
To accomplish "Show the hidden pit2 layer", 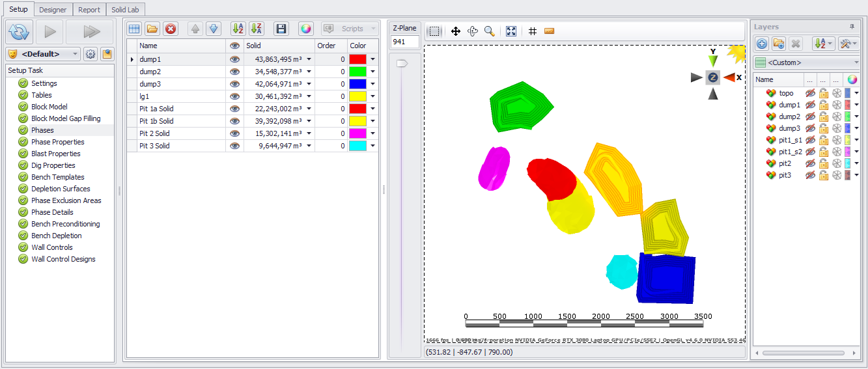I will click(x=811, y=163).
